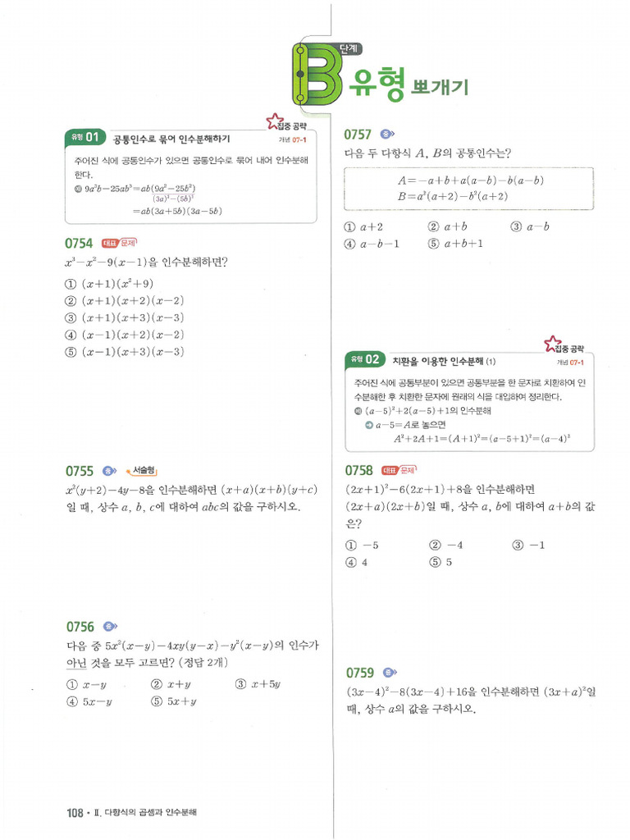The image size is (630, 840).
Task: Click the 개념 07-1 reference in 유형 02
Action: tap(571, 363)
